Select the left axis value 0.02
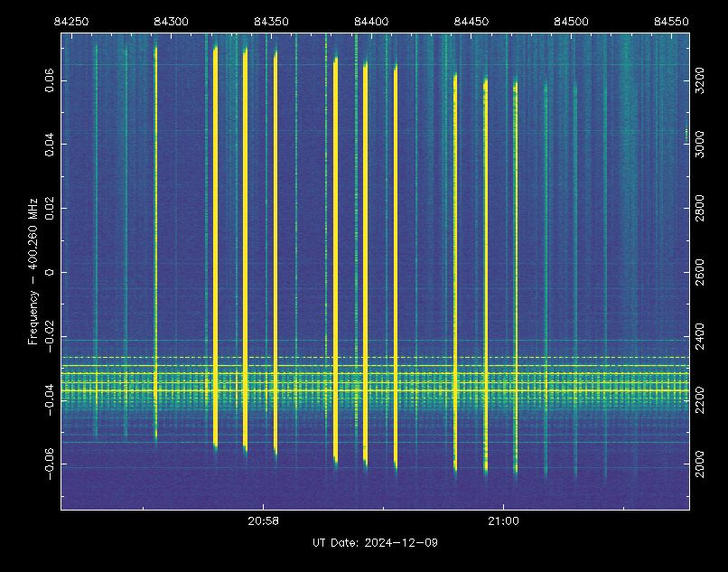The width and height of the screenshot is (728, 572). (x=49, y=208)
